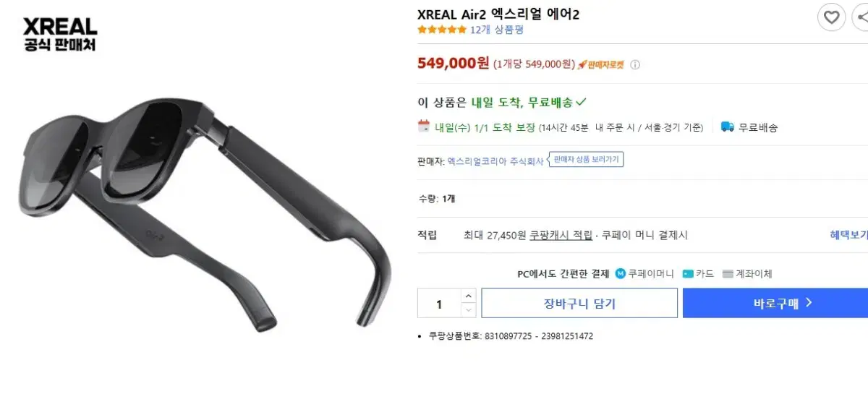
Task: Click the quantity input field
Action: (439, 304)
